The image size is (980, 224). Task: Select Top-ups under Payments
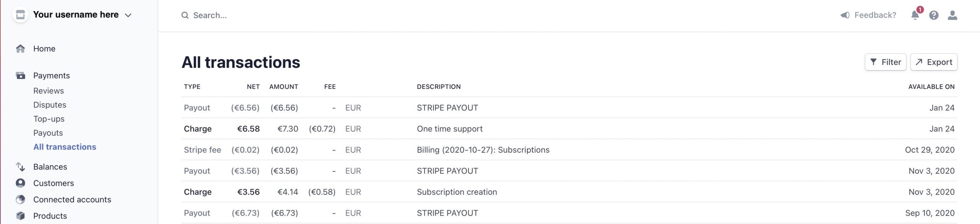pyautogui.click(x=49, y=119)
